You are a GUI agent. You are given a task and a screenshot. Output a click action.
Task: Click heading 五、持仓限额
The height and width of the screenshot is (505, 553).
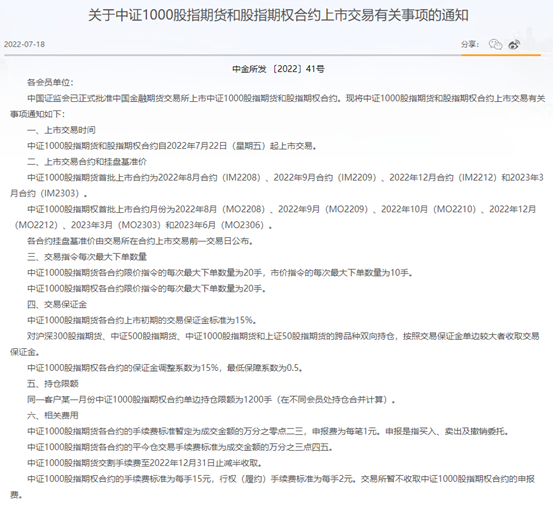[53, 384]
